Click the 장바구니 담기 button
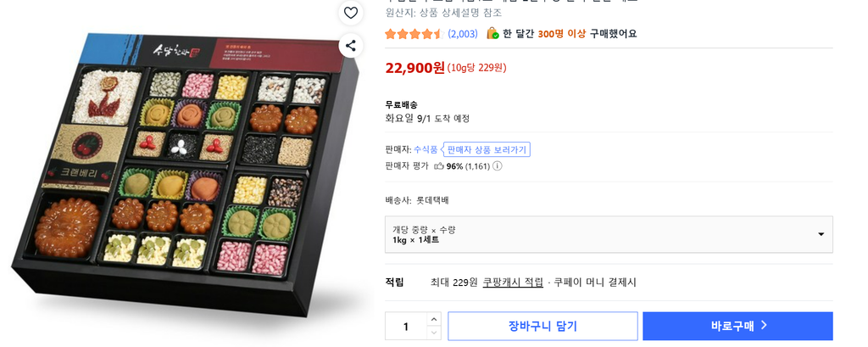Screen dimensions: 868x347 [x=542, y=326]
